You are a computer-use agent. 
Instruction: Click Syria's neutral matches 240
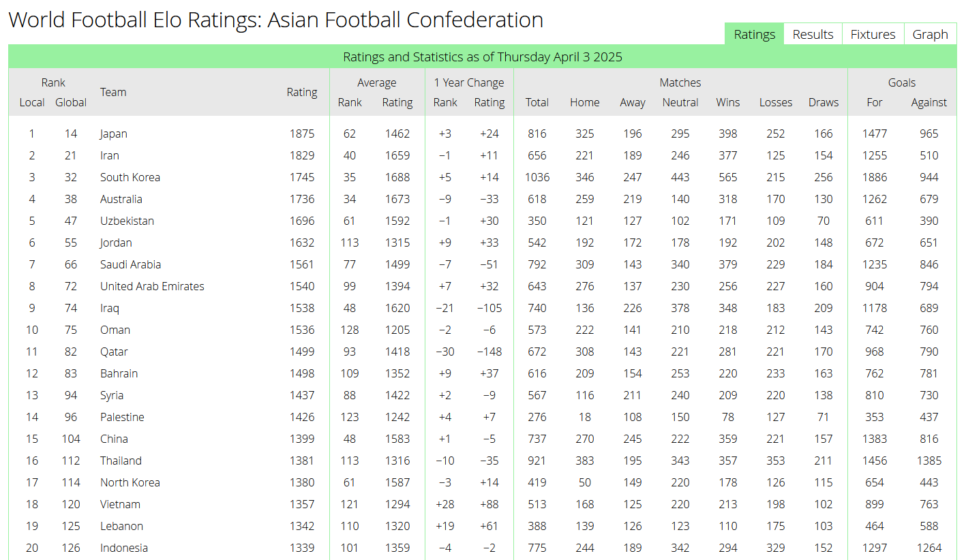(680, 395)
